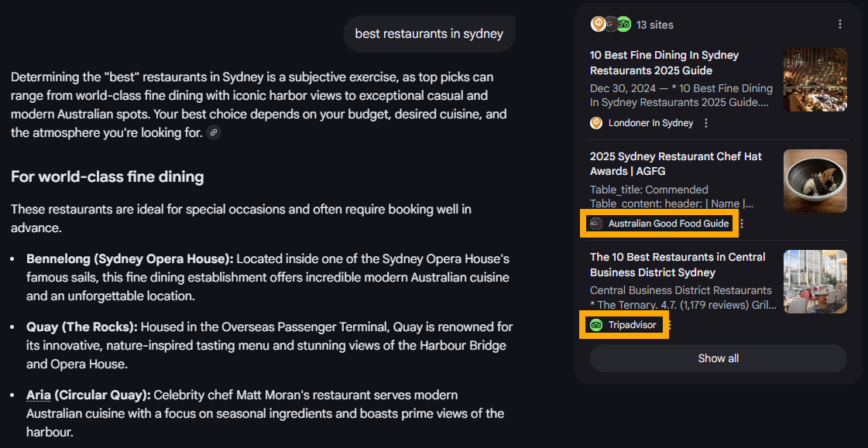Click the link icon after the intro paragraph

click(x=214, y=133)
